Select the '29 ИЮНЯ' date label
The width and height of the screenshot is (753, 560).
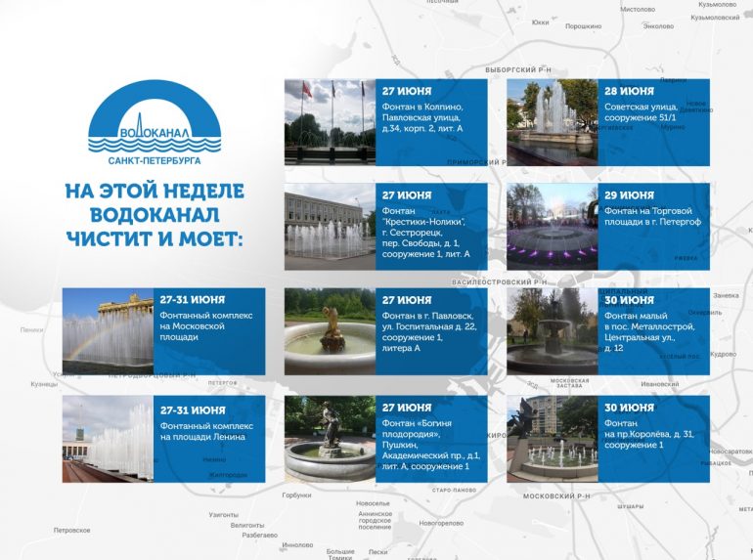(x=629, y=195)
